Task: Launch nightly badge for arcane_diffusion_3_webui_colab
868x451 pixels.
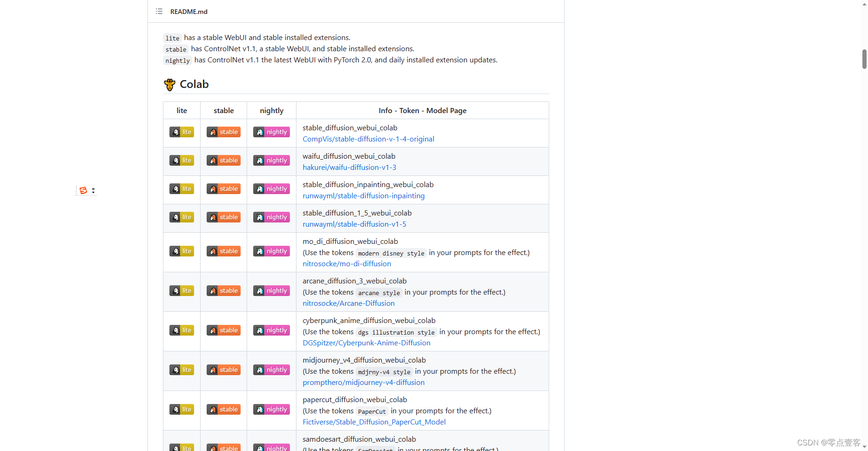Action: pos(271,291)
